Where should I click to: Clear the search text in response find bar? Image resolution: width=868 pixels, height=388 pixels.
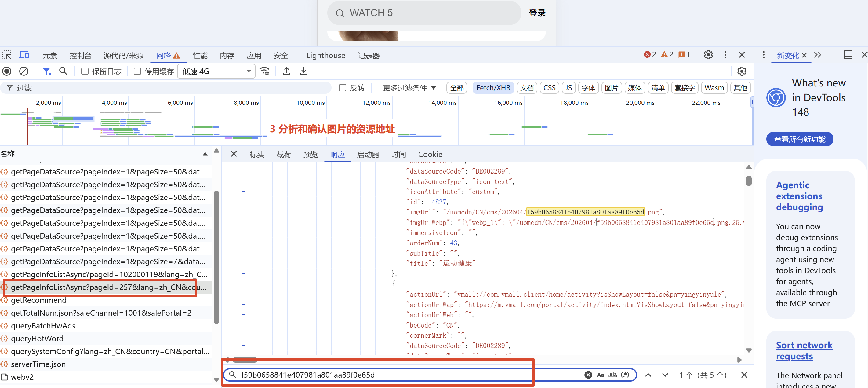click(x=588, y=375)
